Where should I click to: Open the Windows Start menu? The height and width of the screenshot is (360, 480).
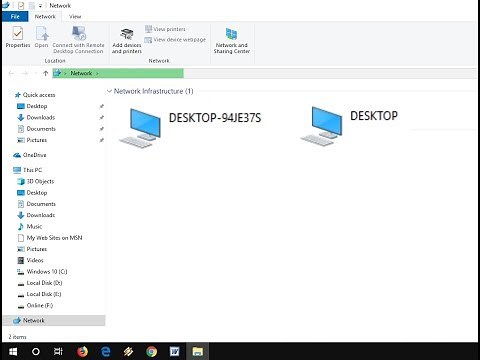tap(13, 351)
